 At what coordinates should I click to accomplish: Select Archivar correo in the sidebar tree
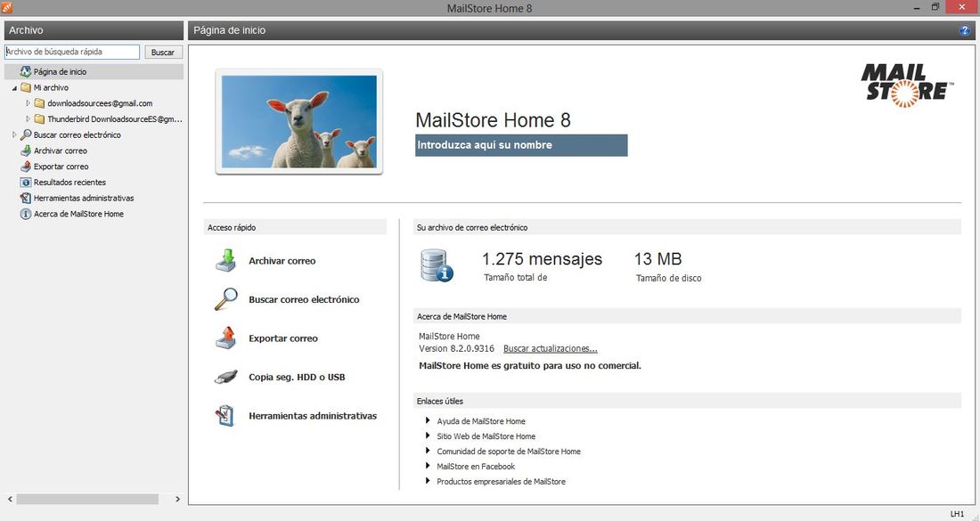click(60, 151)
